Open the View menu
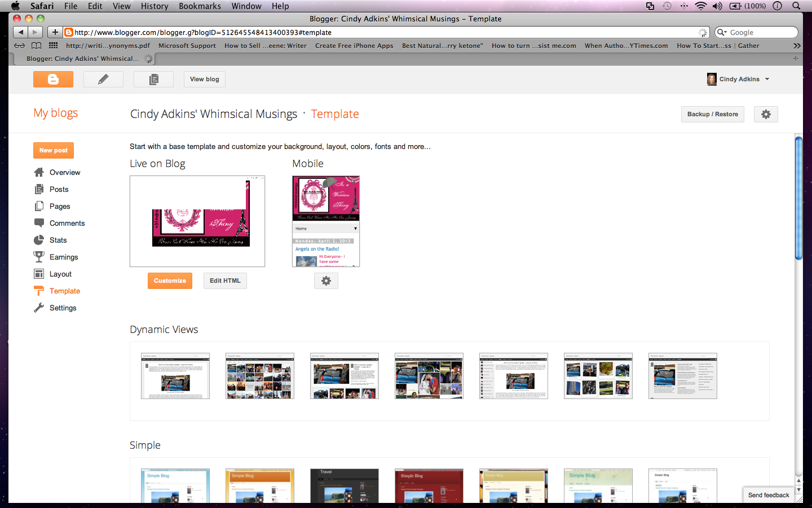The image size is (812, 508). [x=122, y=6]
